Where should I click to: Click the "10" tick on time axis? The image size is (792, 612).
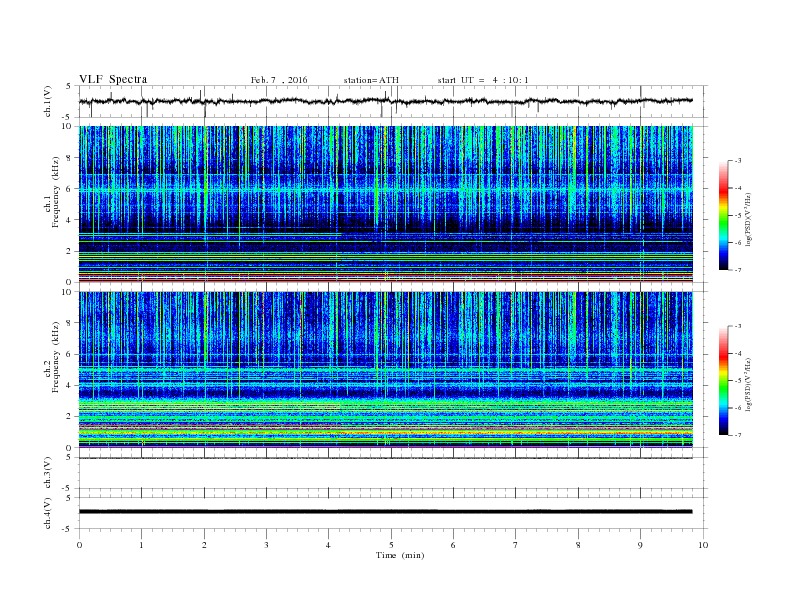tap(703, 545)
